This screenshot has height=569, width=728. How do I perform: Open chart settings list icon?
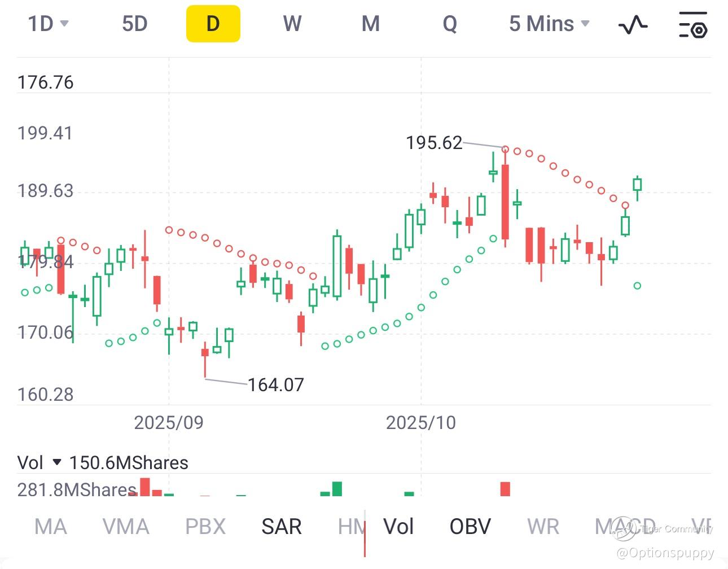coord(692,24)
